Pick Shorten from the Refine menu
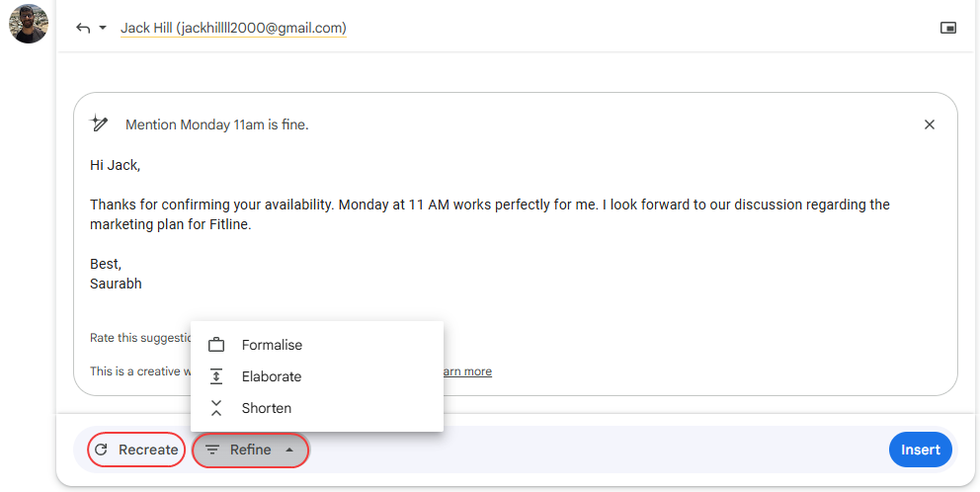 267,408
